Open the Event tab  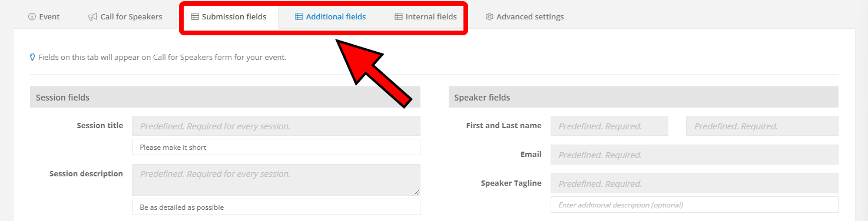[x=44, y=17]
